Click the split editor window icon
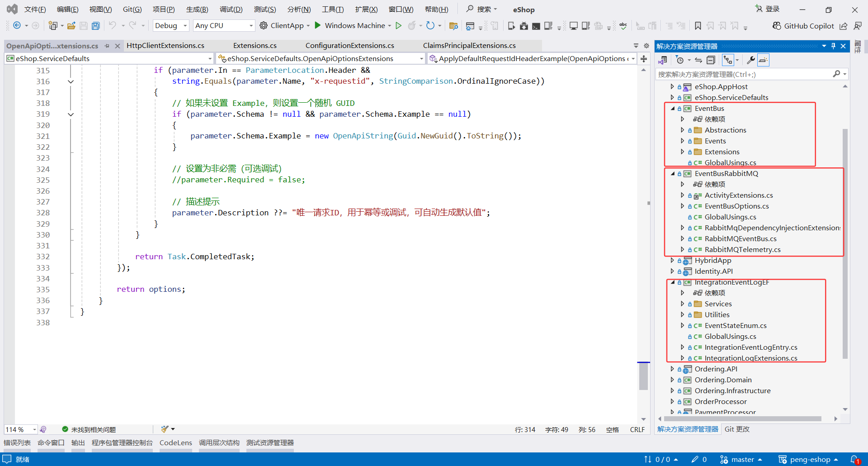 pyautogui.click(x=644, y=59)
